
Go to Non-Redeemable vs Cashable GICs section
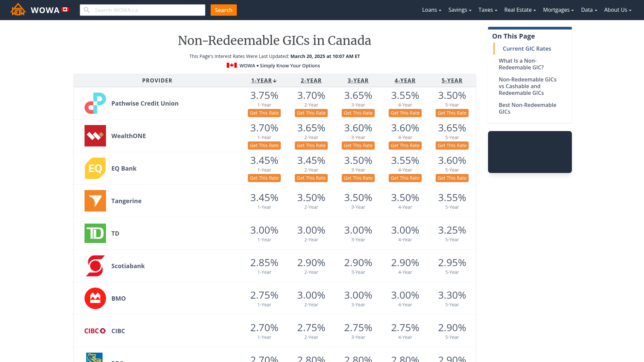click(x=527, y=86)
